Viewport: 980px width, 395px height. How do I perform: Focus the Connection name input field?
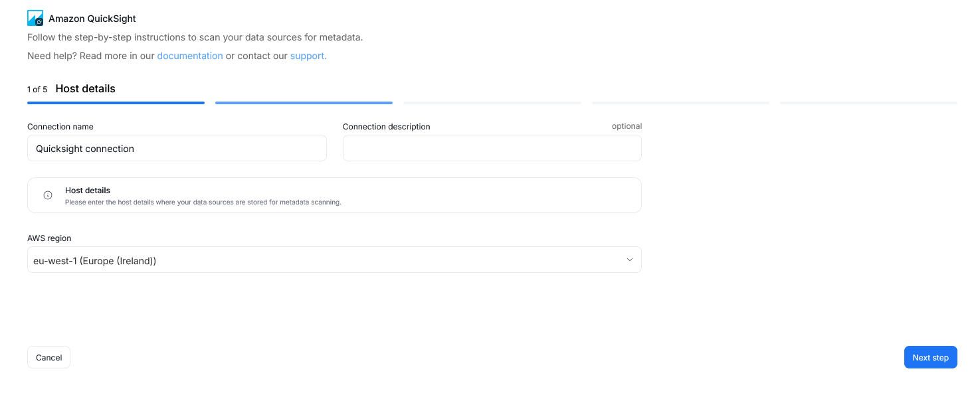(x=177, y=148)
